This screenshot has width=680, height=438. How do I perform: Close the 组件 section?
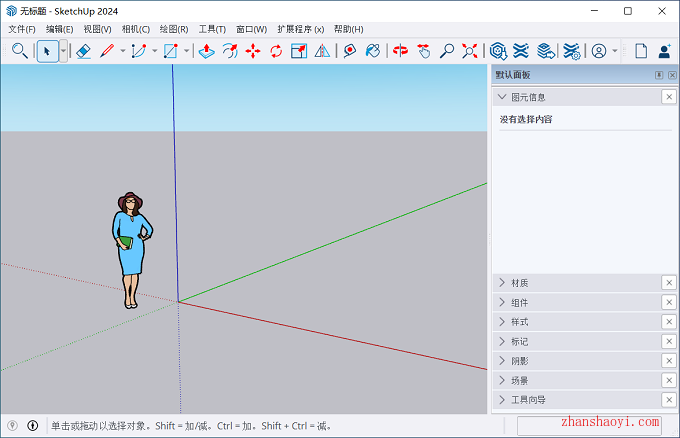click(669, 302)
